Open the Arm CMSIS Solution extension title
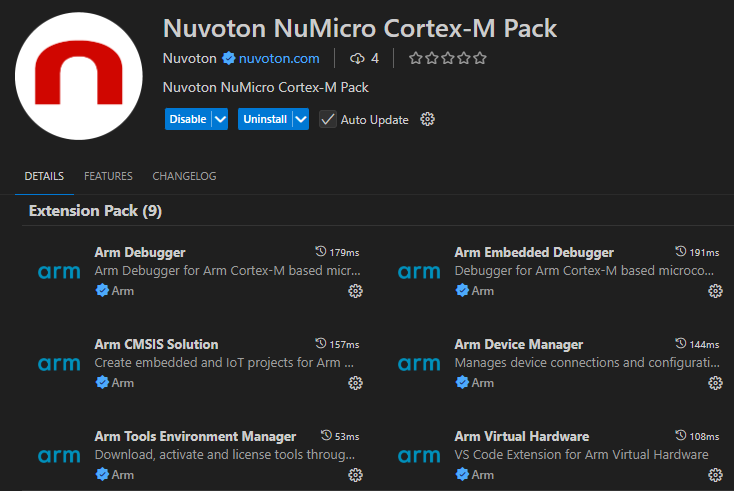The height and width of the screenshot is (491, 734). [156, 344]
